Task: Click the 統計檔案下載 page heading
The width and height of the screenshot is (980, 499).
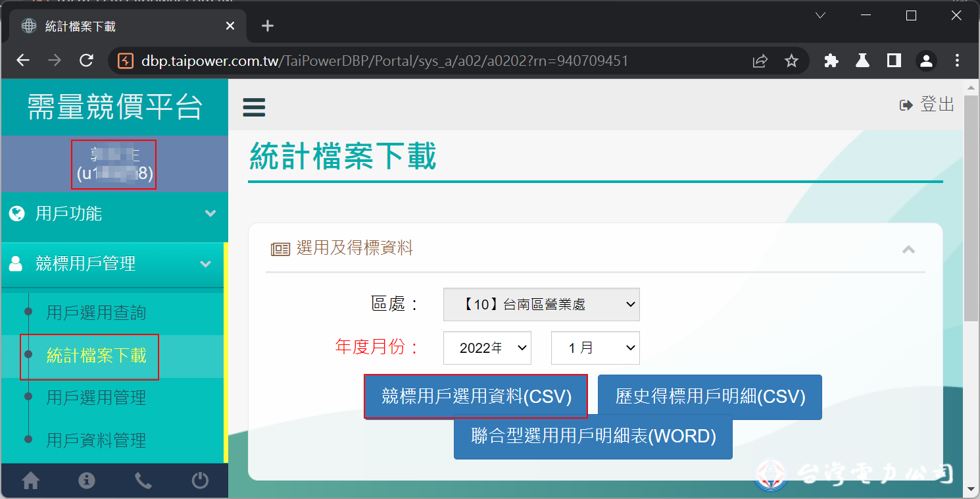Action: point(343,157)
